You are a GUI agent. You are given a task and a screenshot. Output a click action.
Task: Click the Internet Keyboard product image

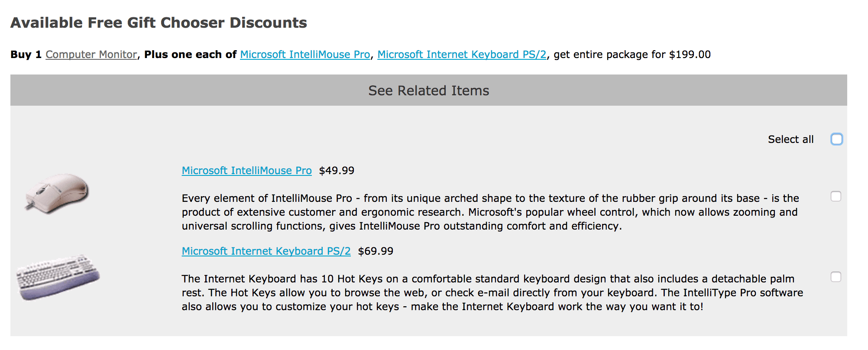(x=58, y=277)
